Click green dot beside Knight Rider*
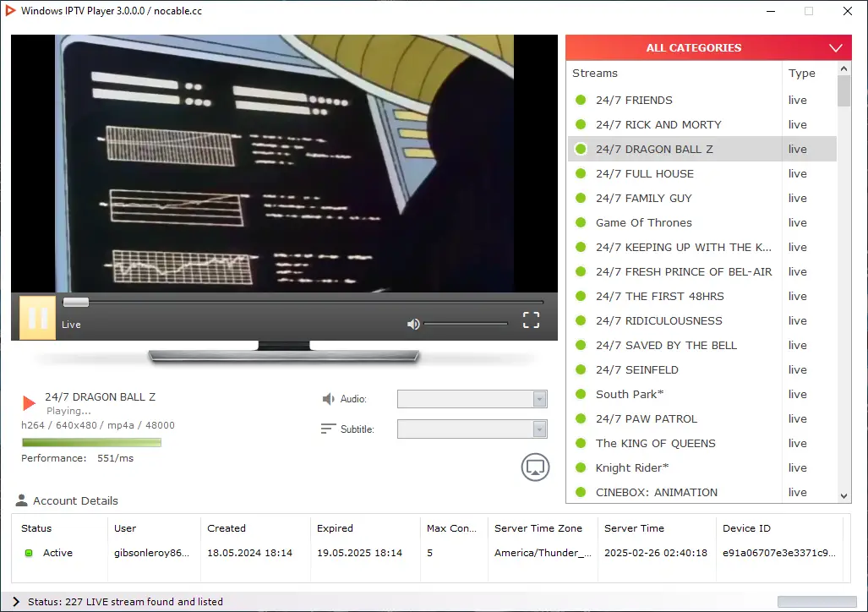This screenshot has height=612, width=868. click(581, 467)
